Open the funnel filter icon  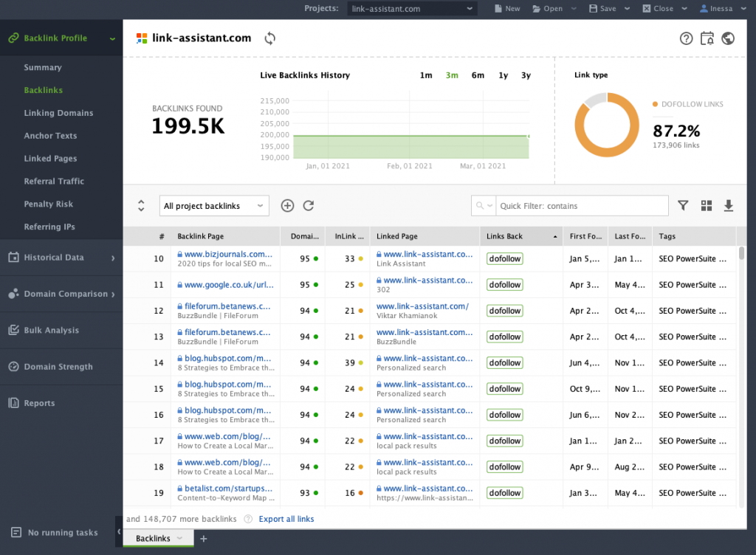coord(683,206)
